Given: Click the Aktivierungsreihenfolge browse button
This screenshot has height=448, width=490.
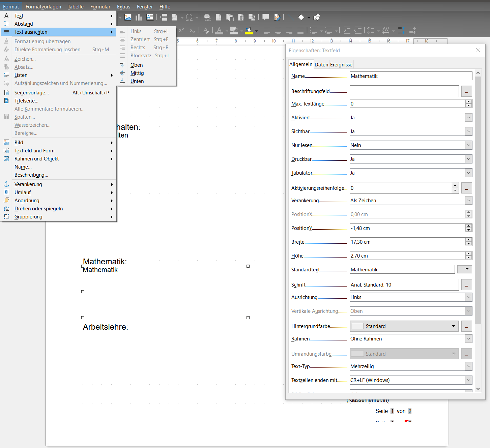Looking at the screenshot, I should [x=466, y=188].
